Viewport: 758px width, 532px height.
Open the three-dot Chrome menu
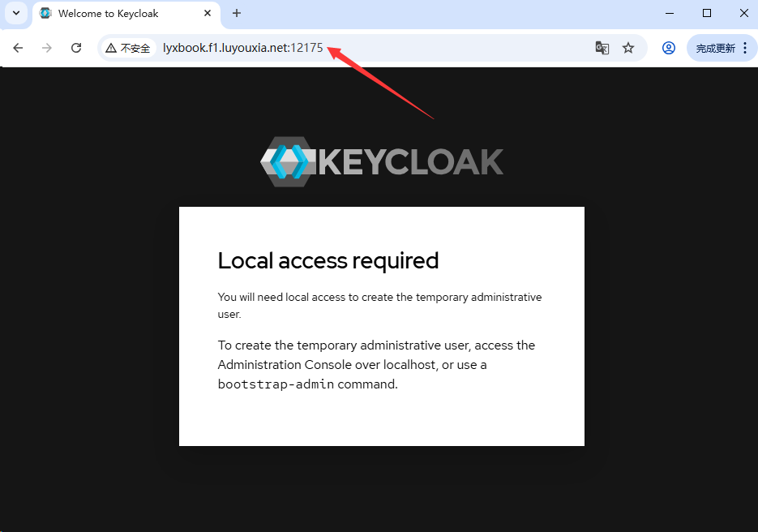[x=745, y=48]
